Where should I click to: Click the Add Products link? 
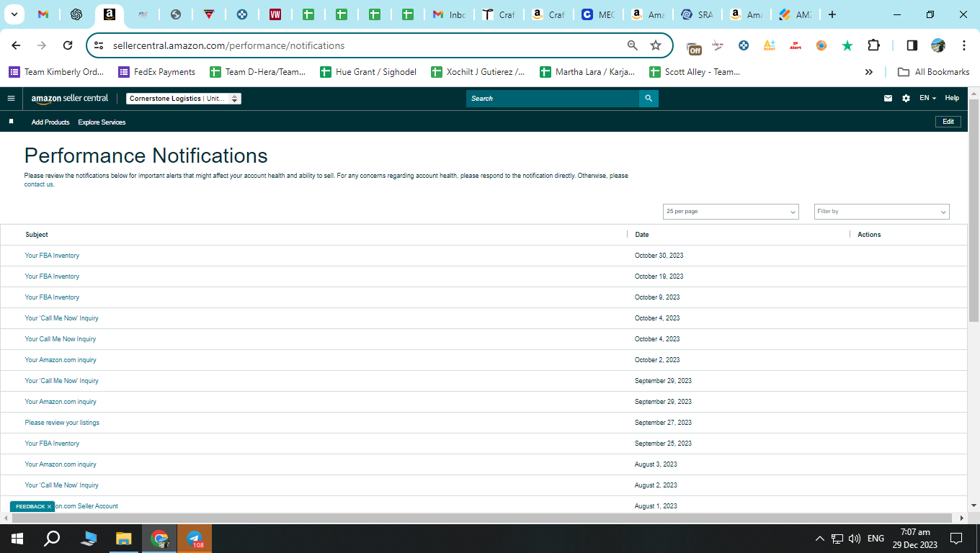50,122
